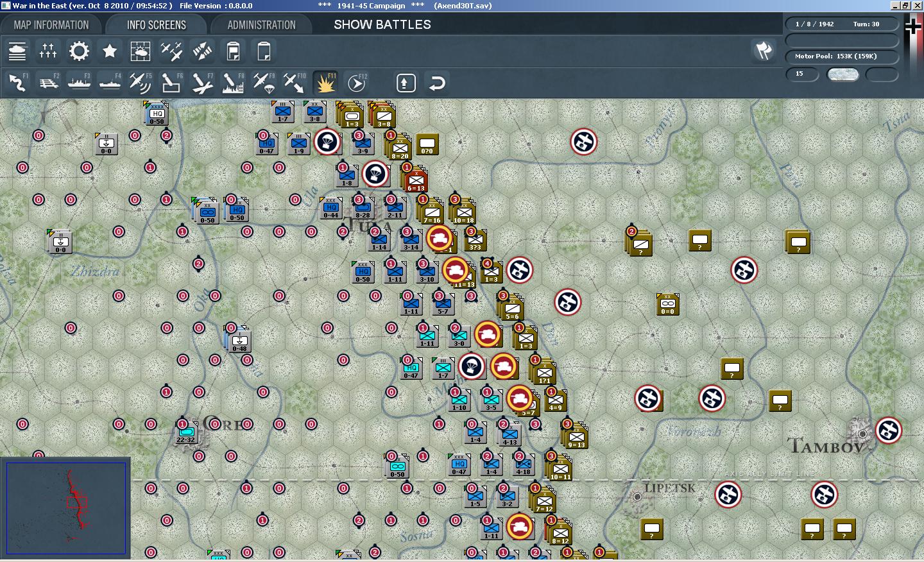
Task: Select the Soviet stack labeled 3?3
Action: (475, 241)
